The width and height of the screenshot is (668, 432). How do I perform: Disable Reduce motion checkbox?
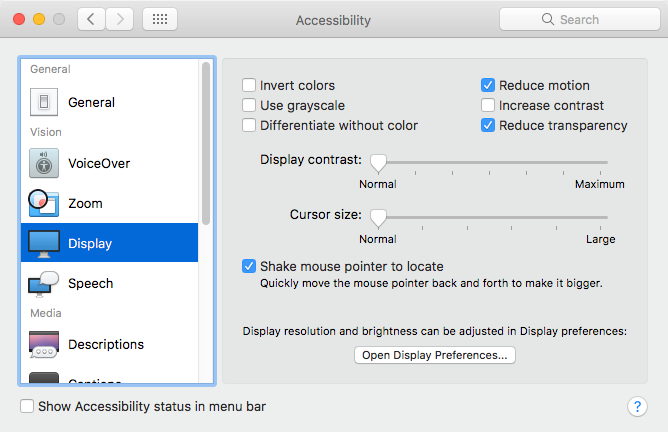click(x=488, y=86)
